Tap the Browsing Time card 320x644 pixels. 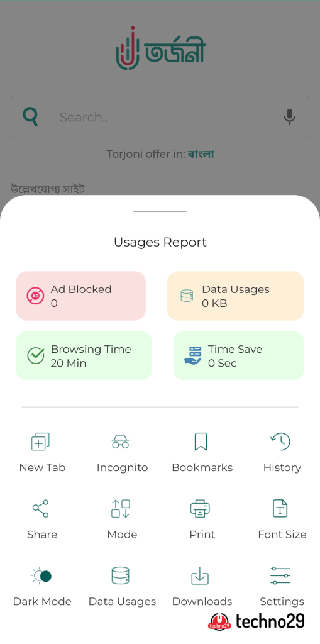[x=84, y=356]
